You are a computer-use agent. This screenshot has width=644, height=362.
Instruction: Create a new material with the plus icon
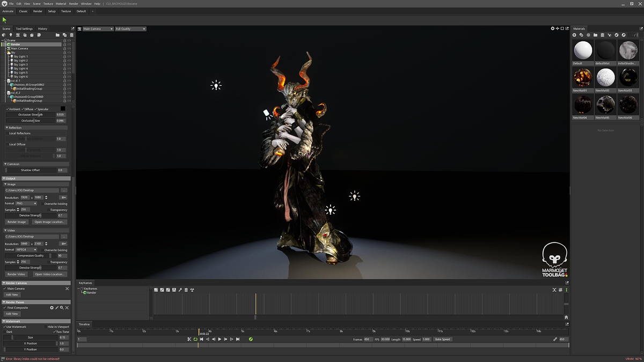coord(574,35)
